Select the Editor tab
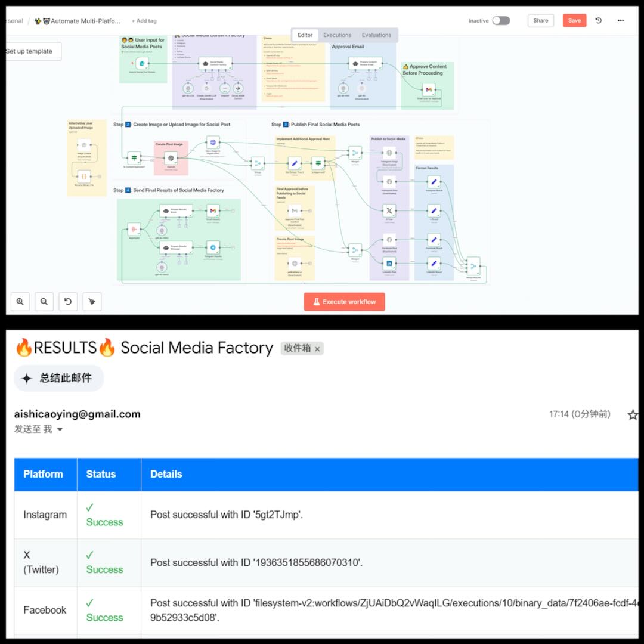Screen dimensions: 644x644 click(305, 35)
